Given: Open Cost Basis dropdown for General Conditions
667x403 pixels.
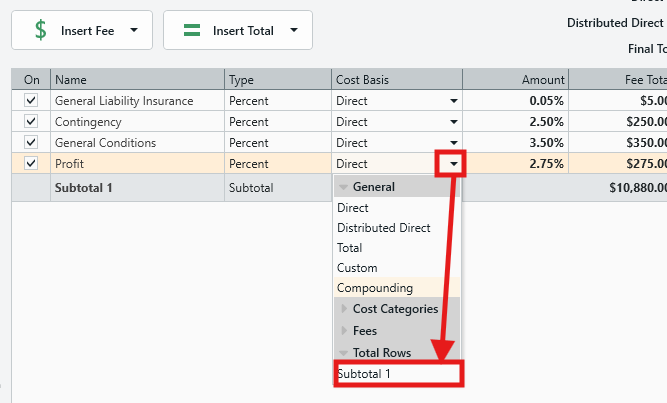Looking at the screenshot, I should [454, 143].
